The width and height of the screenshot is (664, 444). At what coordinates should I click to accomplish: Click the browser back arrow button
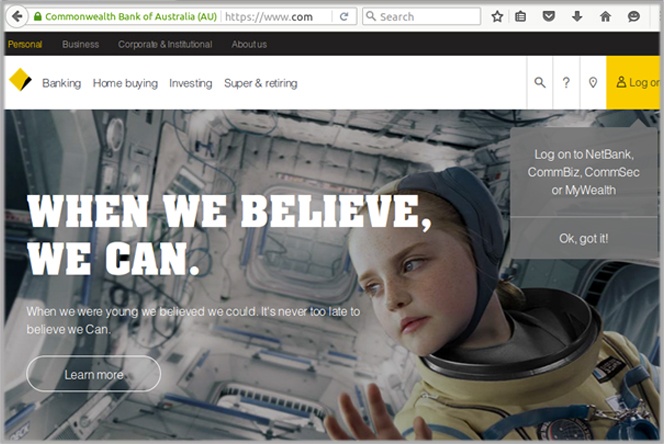point(17,17)
